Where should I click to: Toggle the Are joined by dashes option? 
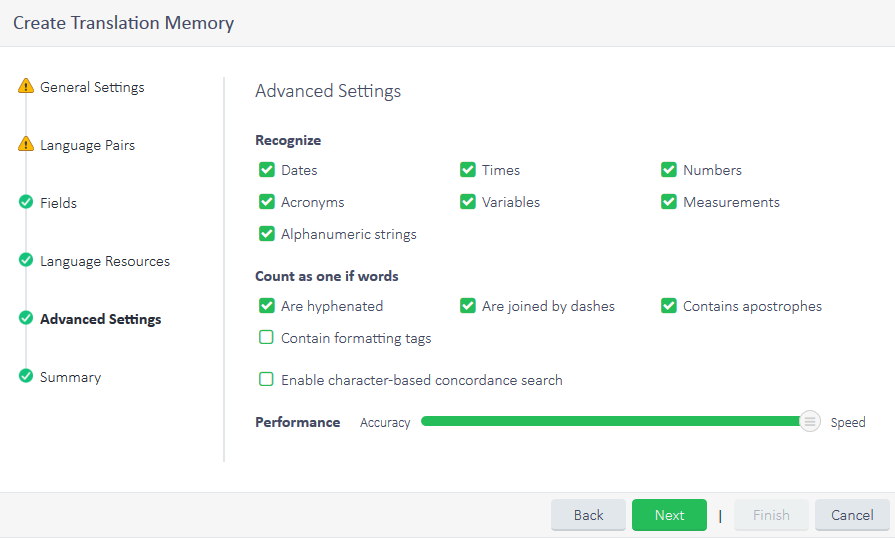click(468, 306)
